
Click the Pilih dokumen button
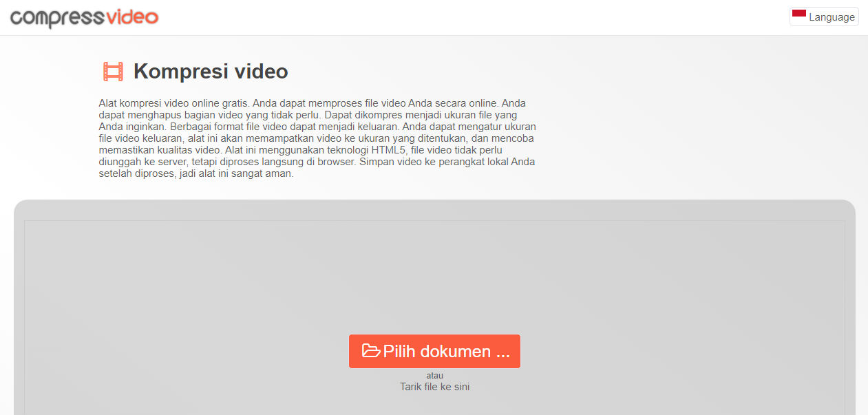pos(434,351)
